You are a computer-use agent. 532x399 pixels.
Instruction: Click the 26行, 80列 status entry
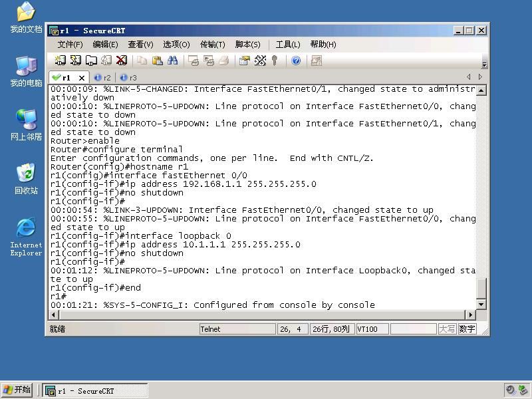point(331,329)
